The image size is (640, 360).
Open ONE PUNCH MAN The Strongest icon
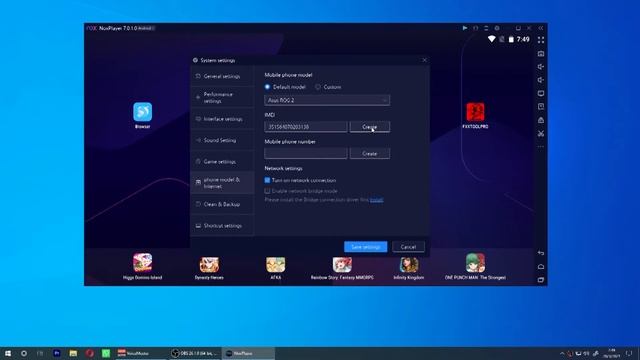475,263
